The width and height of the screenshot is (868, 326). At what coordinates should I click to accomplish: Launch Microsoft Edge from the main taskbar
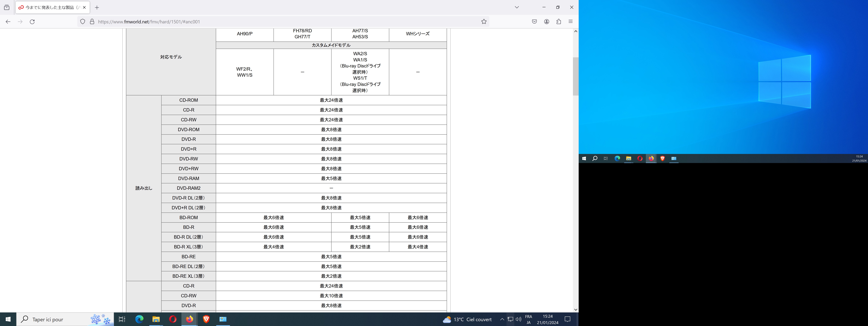139,319
